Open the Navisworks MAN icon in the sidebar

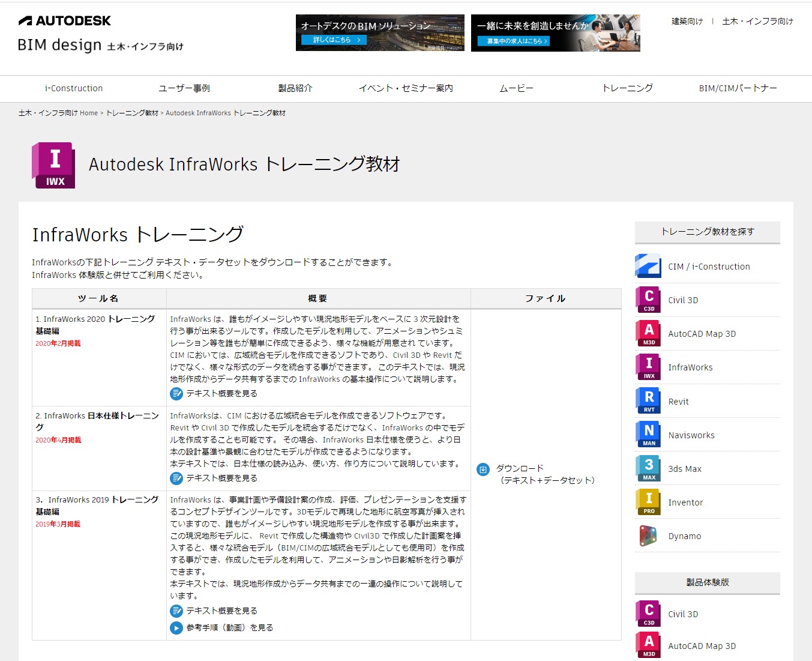(648, 435)
